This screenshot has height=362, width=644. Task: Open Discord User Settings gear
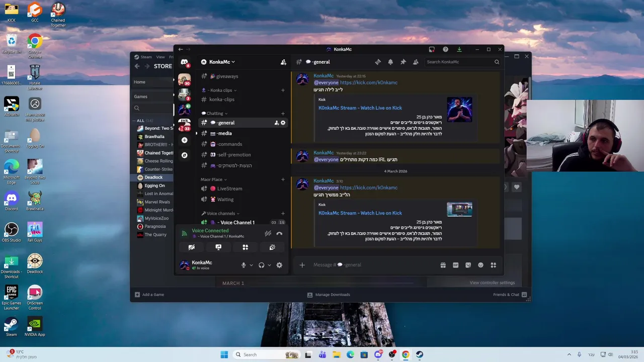(279, 265)
